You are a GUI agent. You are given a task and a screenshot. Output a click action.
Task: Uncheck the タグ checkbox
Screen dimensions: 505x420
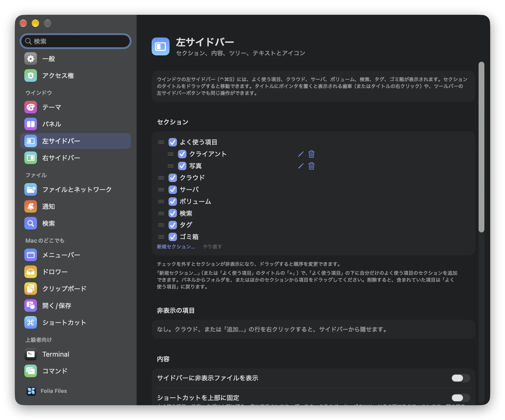click(173, 225)
